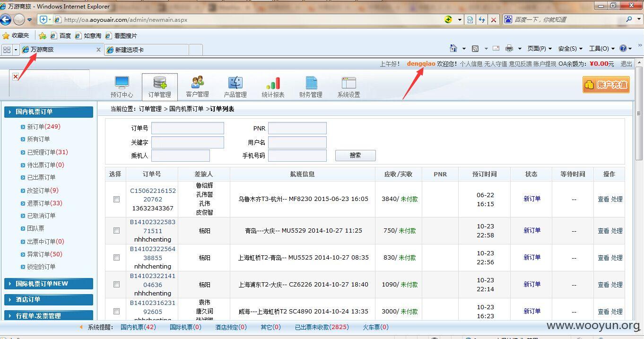Click 已出票未收款(2825) in reminder bar
This screenshot has height=339, width=644.
pos(322,327)
